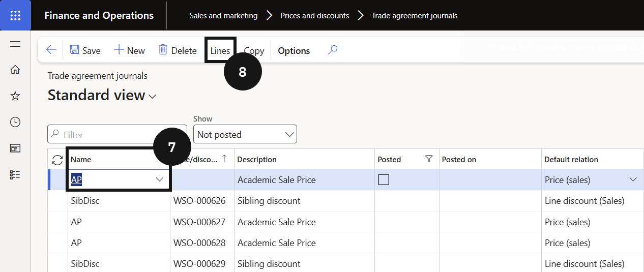This screenshot has height=272, width=644.
Task: Open the app launcher waffle icon
Action: pyautogui.click(x=15, y=15)
